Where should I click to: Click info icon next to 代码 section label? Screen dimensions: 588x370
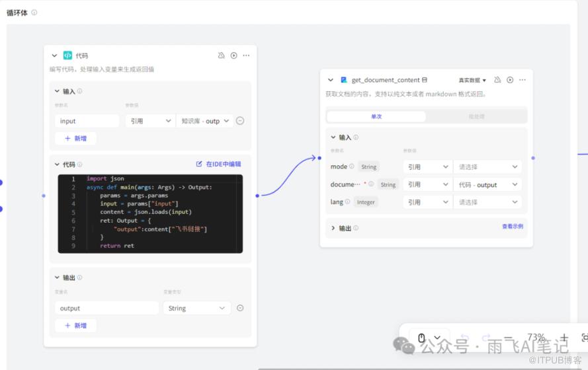pyautogui.click(x=79, y=165)
